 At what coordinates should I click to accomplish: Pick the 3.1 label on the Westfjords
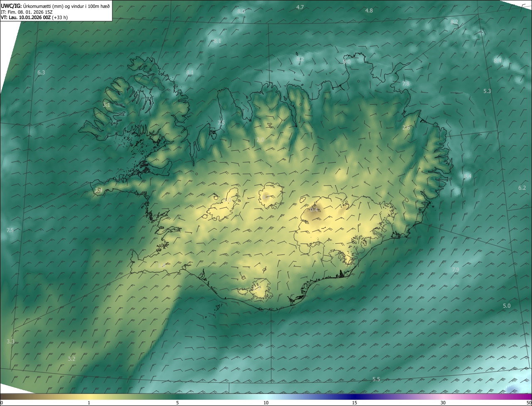pyautogui.click(x=106, y=105)
